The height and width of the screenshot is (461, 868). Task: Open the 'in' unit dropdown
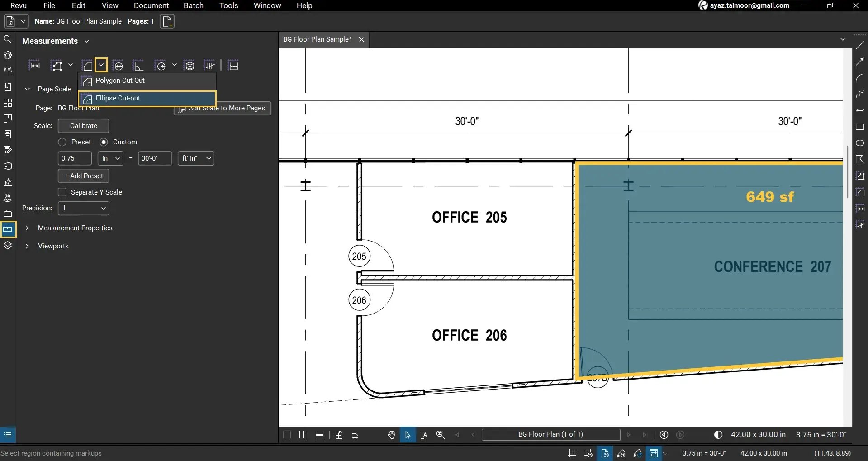coord(110,158)
